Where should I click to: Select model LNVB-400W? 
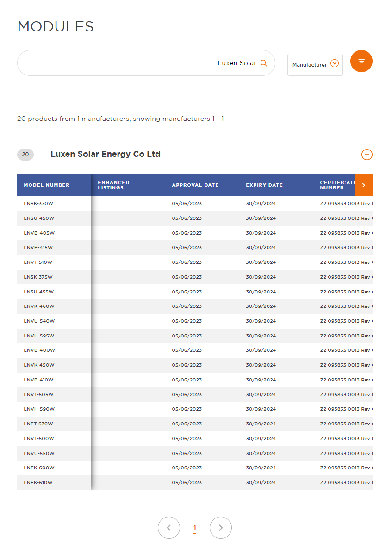pos(39,350)
